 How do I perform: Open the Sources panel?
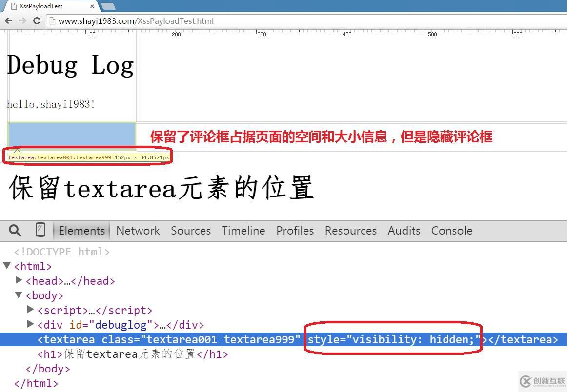(191, 231)
